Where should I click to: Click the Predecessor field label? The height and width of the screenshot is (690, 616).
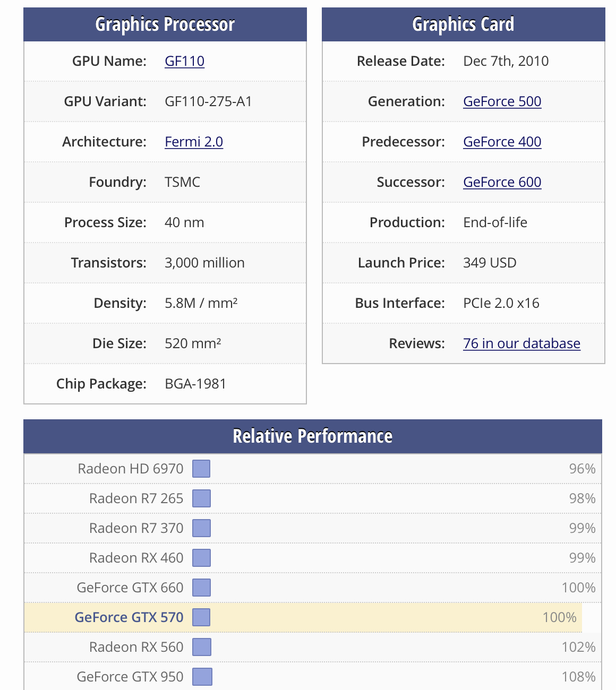[404, 142]
